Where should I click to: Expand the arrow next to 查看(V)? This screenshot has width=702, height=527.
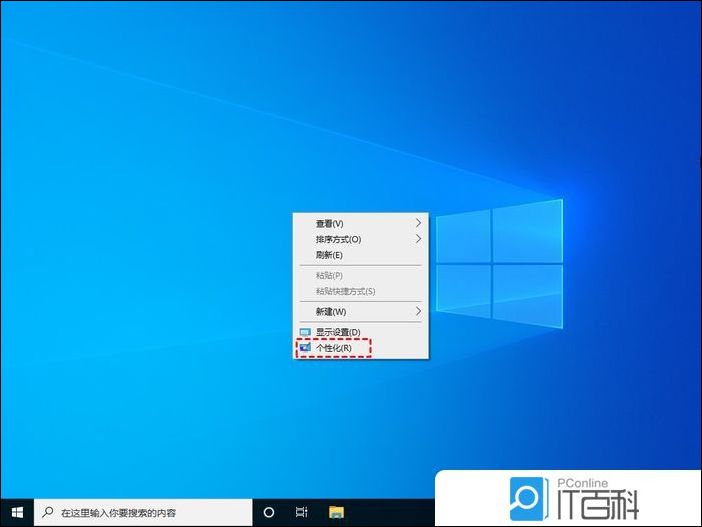tap(418, 223)
